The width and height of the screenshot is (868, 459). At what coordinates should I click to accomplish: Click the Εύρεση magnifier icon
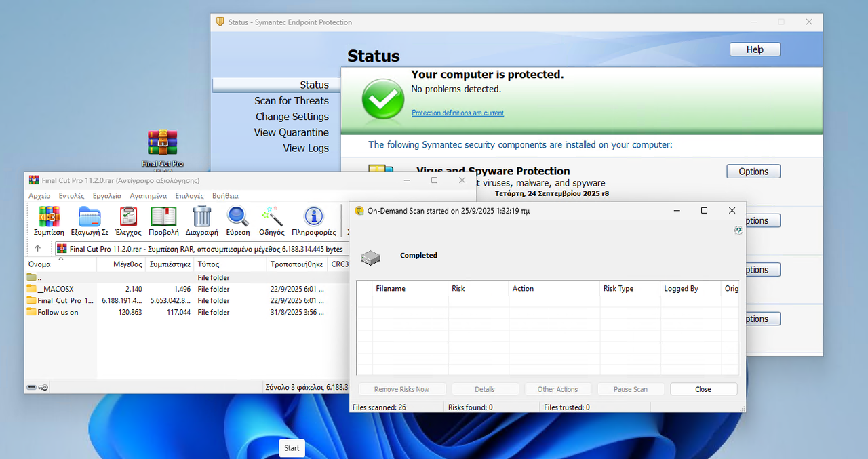pyautogui.click(x=238, y=216)
